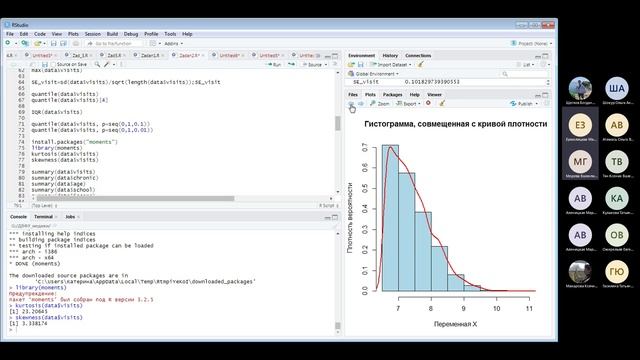Switch to the Viewer tab
640x360 pixels.
(x=434, y=95)
